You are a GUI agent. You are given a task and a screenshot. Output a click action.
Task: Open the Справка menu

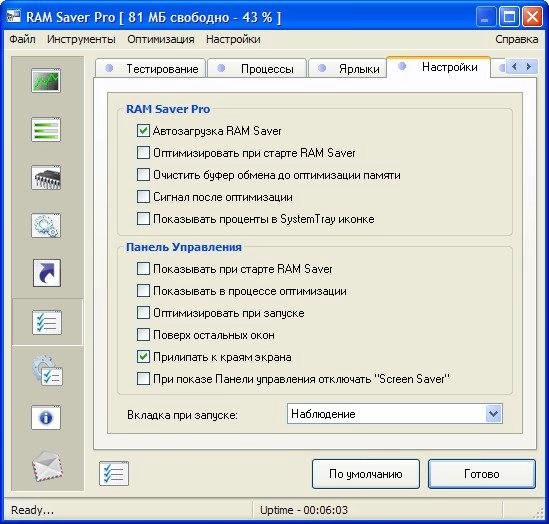pyautogui.click(x=516, y=39)
